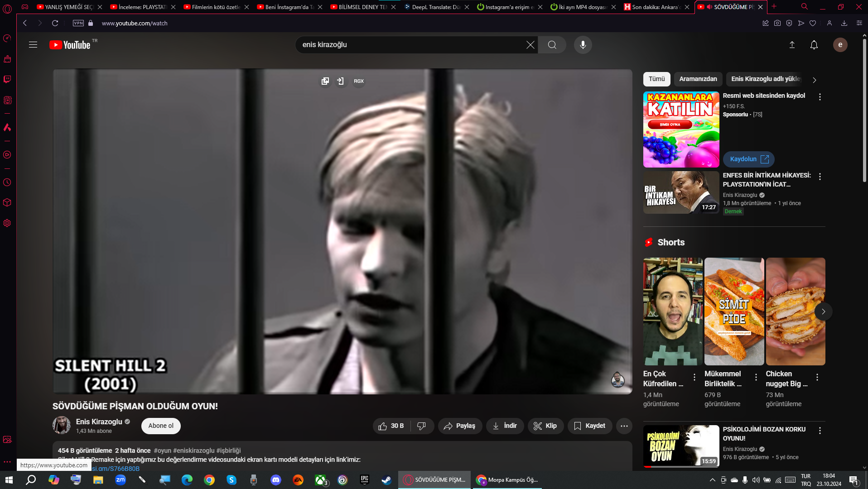Screen dimensions: 868x489
Task: Share the video with Paylaş
Action: 460,426
